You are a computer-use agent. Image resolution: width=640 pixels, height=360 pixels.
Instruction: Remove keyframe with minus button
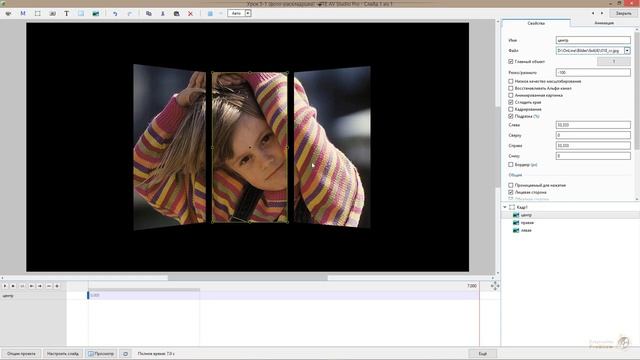coord(49,286)
